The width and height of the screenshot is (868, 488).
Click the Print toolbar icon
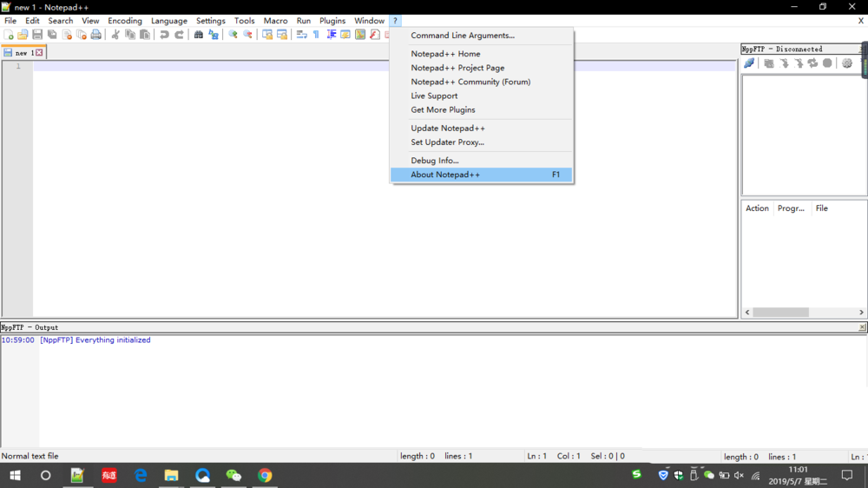click(96, 35)
